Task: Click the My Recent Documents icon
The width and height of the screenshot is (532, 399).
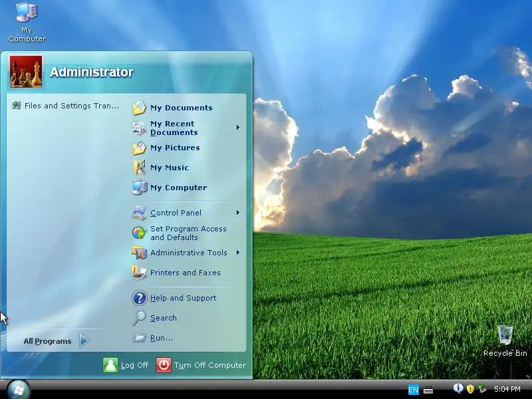Action: pos(139,128)
